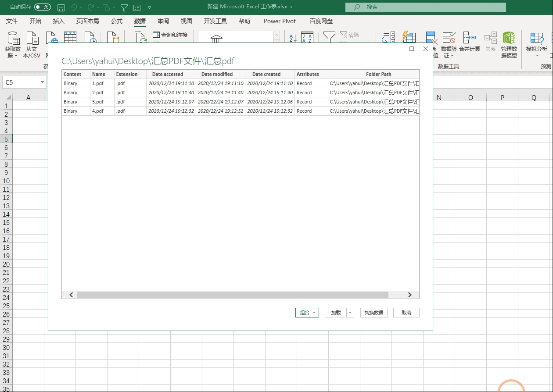Image resolution: width=553 pixels, height=392 pixels.
Task: Maximize the folder preview dialog
Action: click(412, 49)
